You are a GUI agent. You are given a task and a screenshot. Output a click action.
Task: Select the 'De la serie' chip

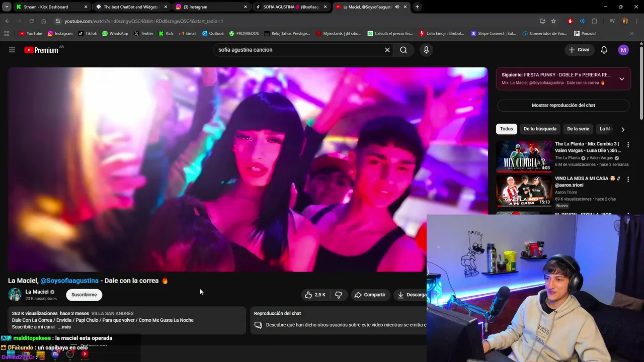(578, 129)
